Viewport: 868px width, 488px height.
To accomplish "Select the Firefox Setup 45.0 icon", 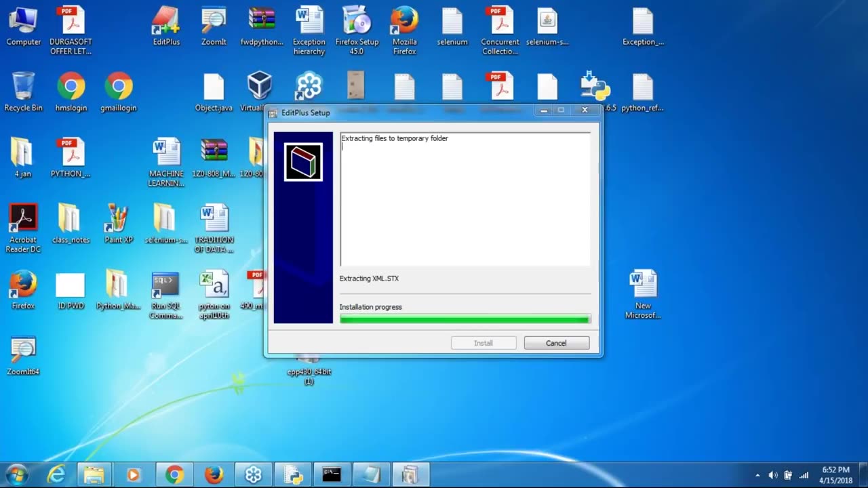I will click(357, 31).
